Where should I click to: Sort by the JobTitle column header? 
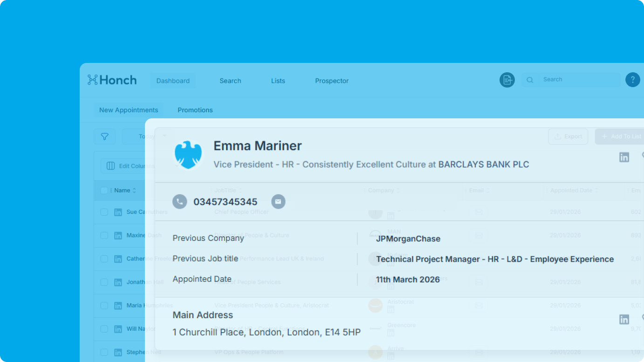tap(228, 191)
